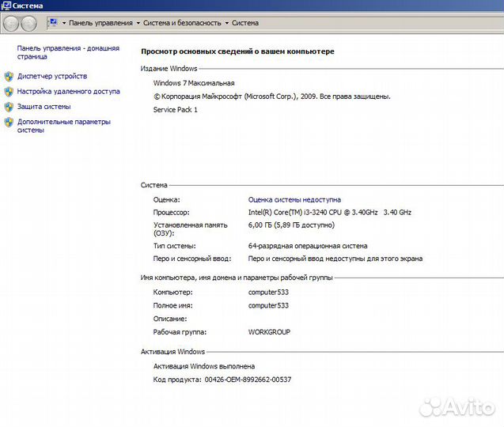The height and width of the screenshot is (427, 504).
Task: Click the Service Pack 1 text
Action: (175, 110)
